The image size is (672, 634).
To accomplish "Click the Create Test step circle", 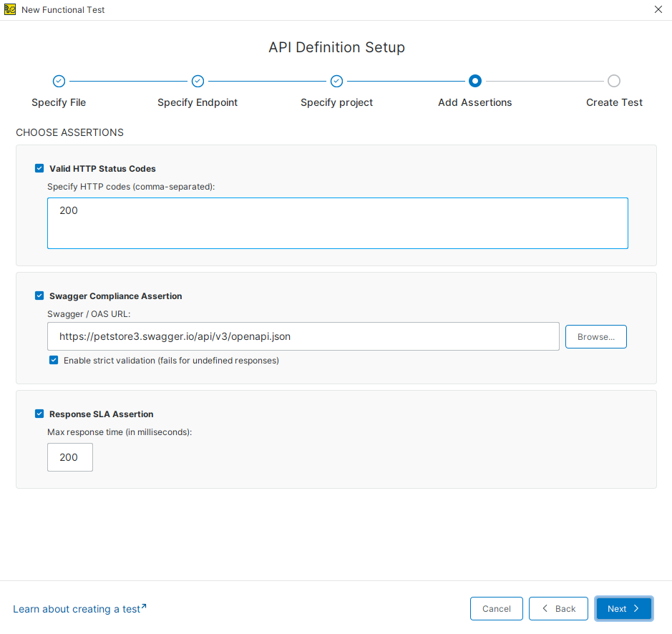I will pos(614,81).
